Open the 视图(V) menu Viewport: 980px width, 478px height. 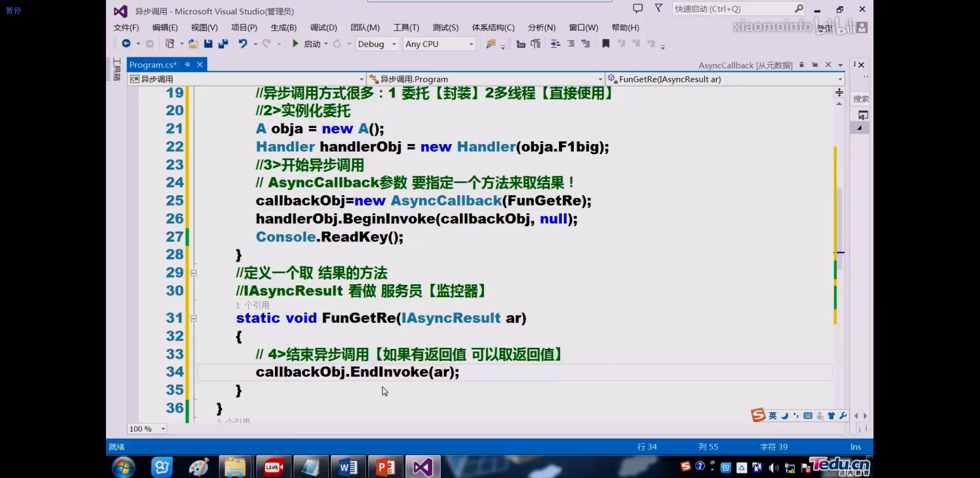pyautogui.click(x=204, y=28)
